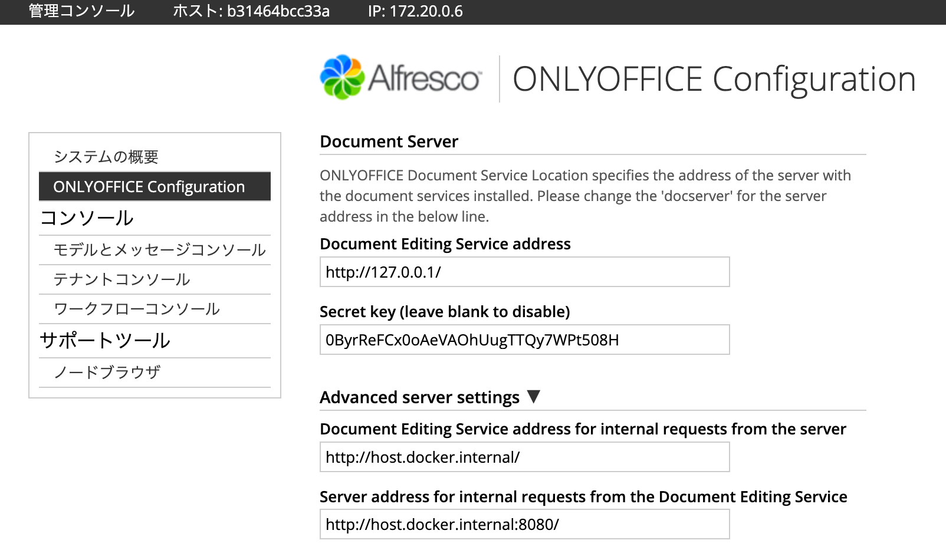This screenshot has height=560, width=946.
Task: Collapse the Advanced server settings section
Action: pos(535,397)
